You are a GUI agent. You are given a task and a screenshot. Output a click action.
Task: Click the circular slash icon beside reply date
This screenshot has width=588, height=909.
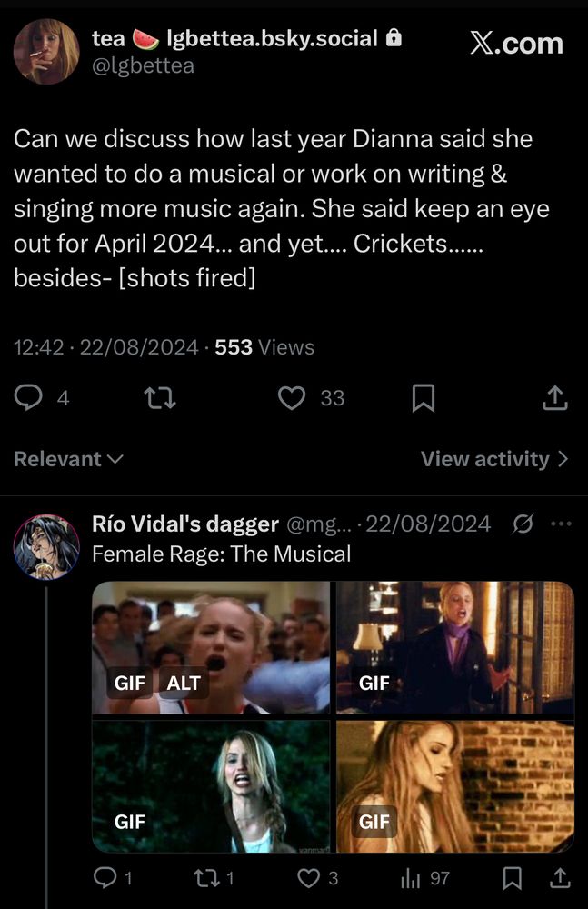[523, 524]
